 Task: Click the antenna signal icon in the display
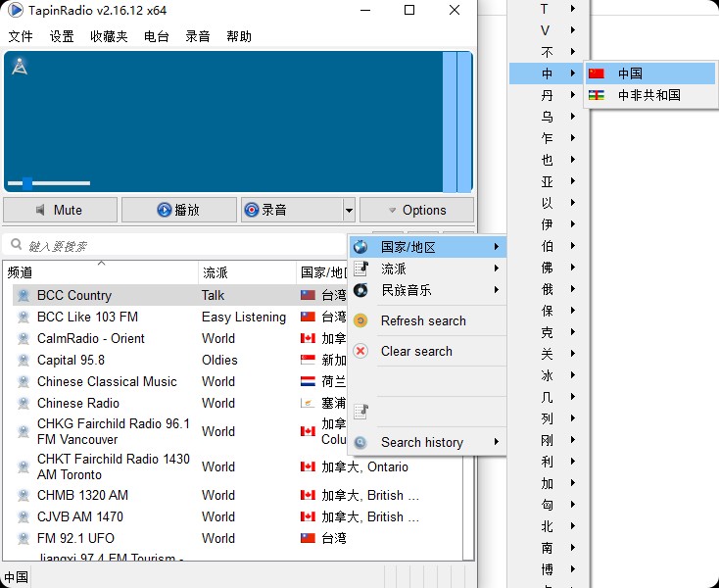(20, 67)
